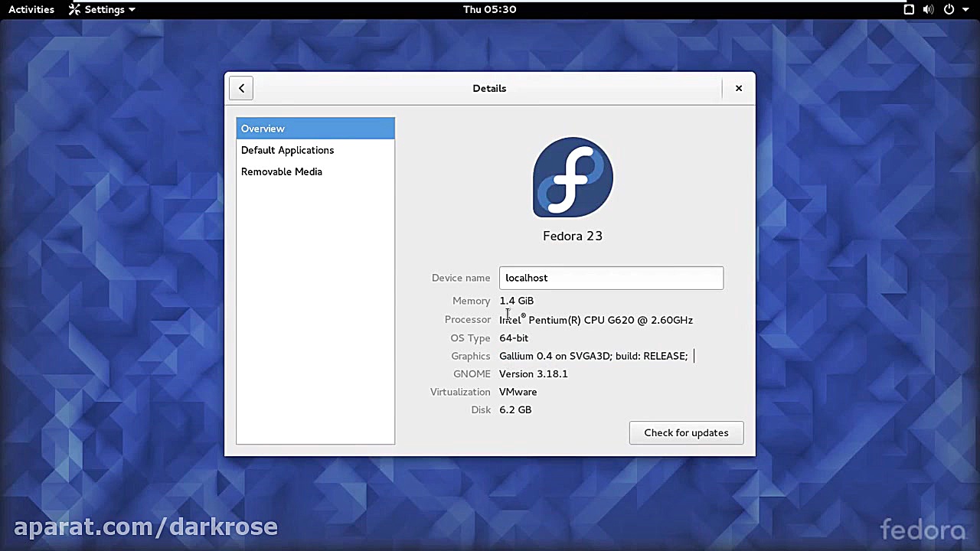The height and width of the screenshot is (551, 980).
Task: Open the Settings app menu
Action: point(102,9)
